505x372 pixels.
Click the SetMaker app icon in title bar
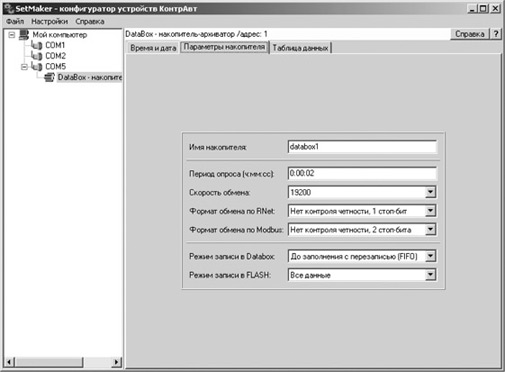coord(9,8)
